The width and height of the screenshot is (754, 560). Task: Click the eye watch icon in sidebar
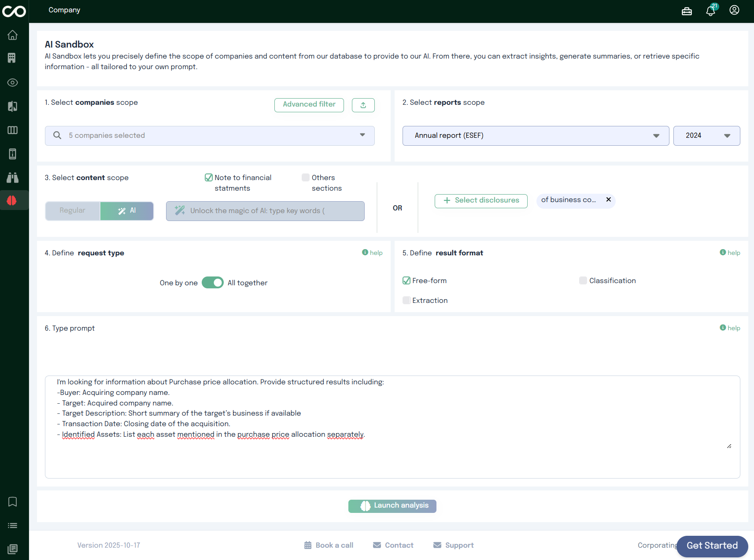pos(13,82)
